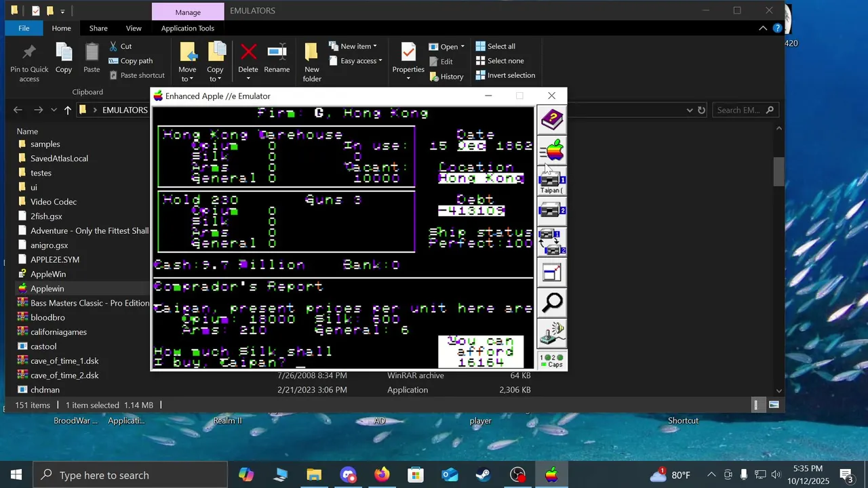
Task: Click Select all in ribbon
Action: (496, 46)
